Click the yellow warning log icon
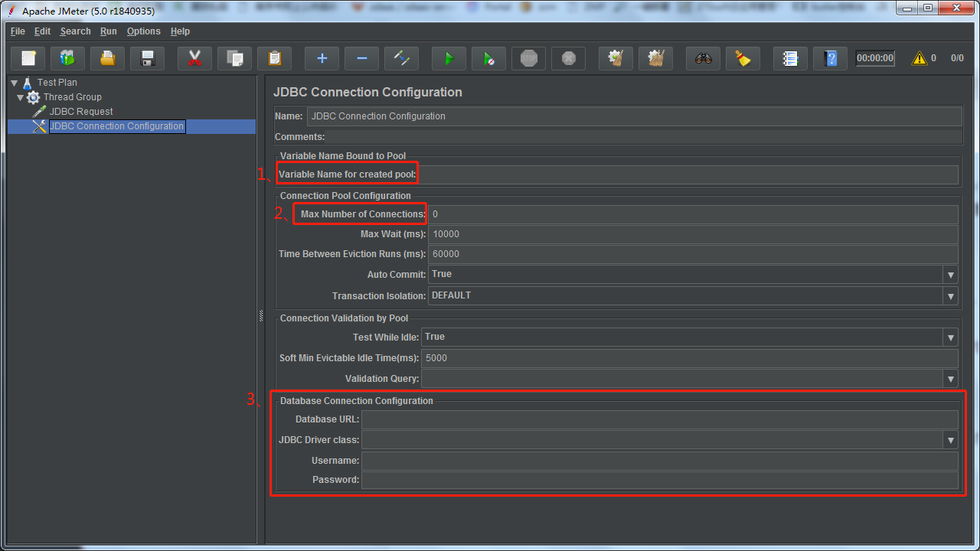Viewport: 980px width, 551px height. tap(920, 58)
